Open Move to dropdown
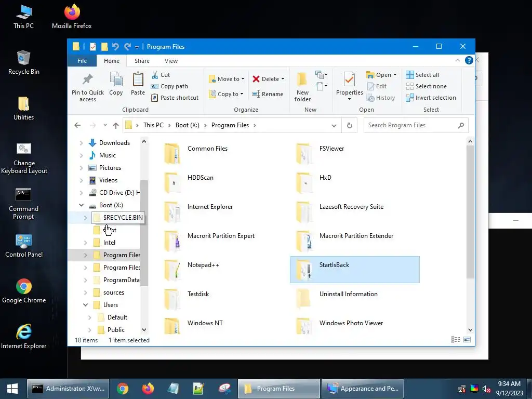The image size is (532, 399). pos(227,79)
